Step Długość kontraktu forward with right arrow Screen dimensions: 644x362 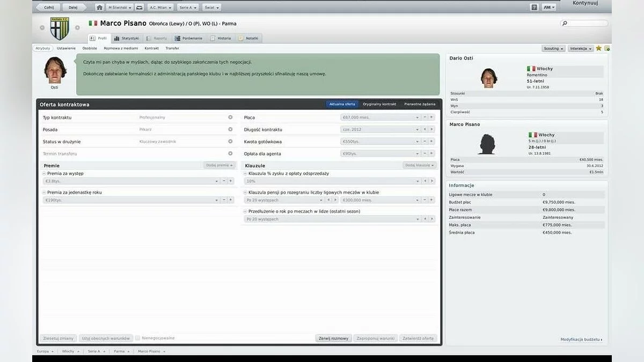click(x=431, y=129)
